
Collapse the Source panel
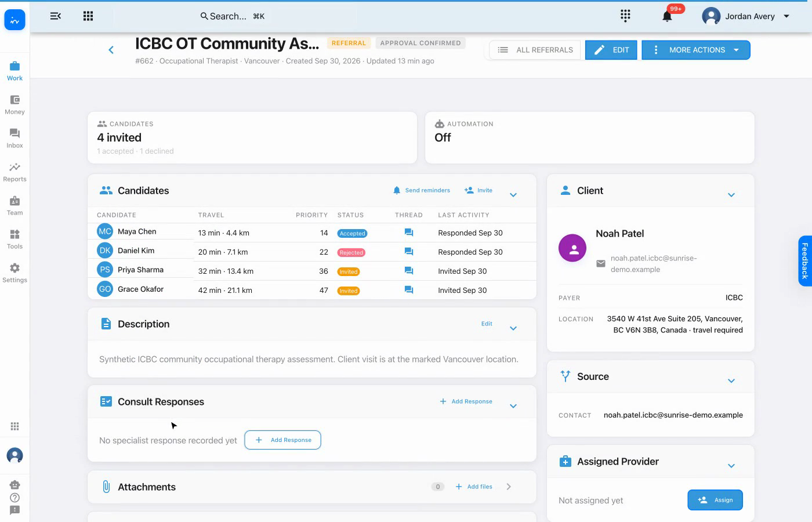[x=731, y=380]
